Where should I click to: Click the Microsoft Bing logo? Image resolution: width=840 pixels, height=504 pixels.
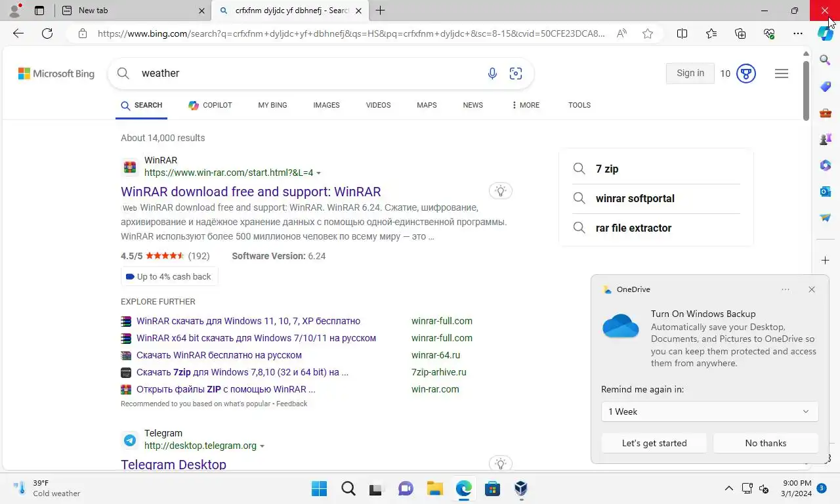coord(56,73)
